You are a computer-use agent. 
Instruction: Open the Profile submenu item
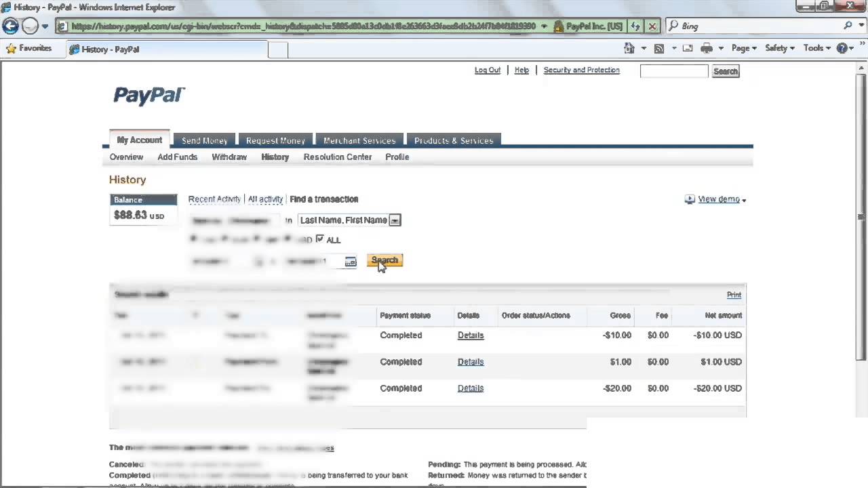[397, 157]
